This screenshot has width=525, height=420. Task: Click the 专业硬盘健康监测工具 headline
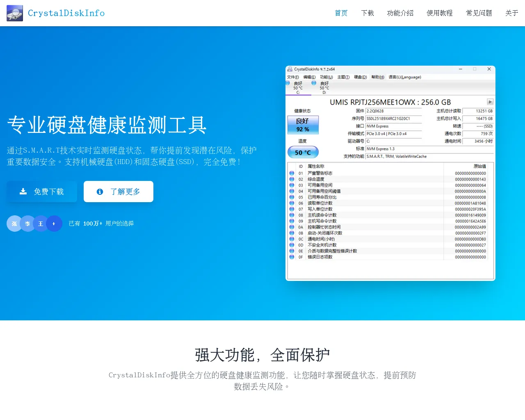point(107,125)
